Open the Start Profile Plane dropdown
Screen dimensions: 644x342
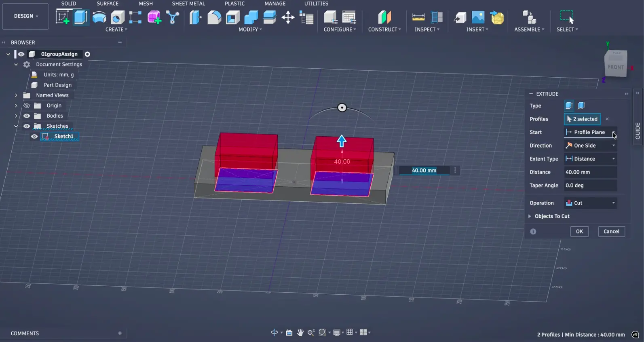coord(590,132)
